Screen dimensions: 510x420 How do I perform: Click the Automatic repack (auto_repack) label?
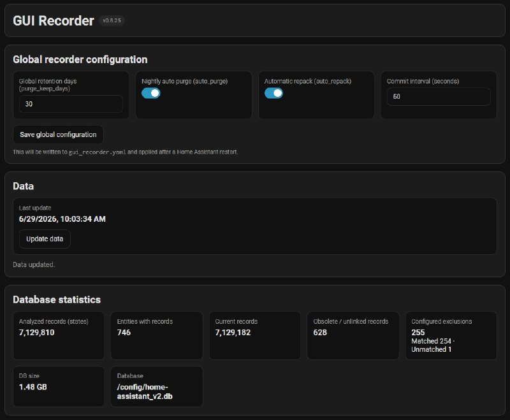[308, 82]
